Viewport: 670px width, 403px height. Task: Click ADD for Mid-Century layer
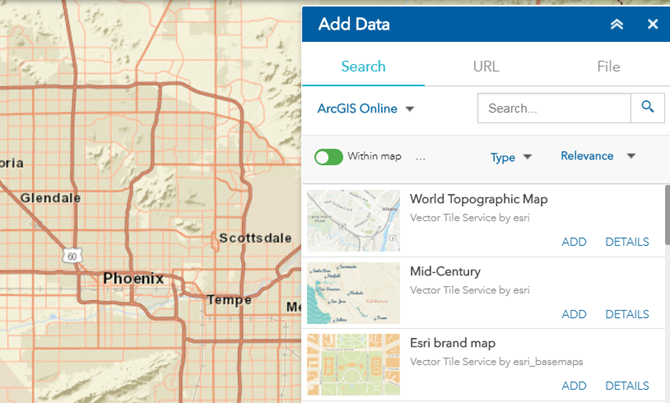pyautogui.click(x=574, y=314)
